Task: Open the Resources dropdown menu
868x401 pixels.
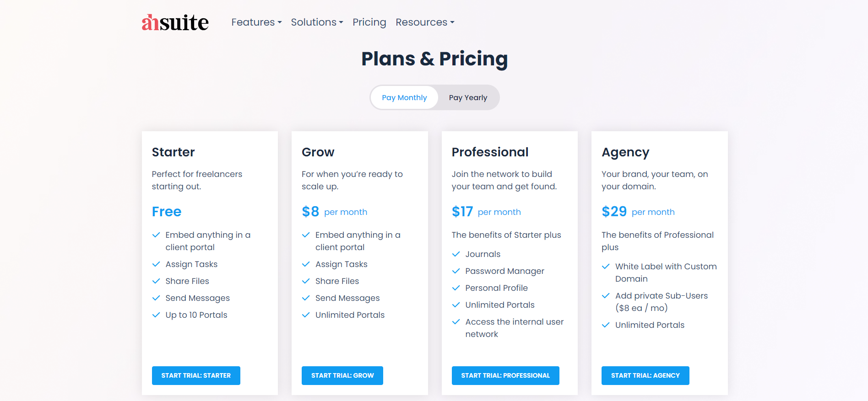Action: (424, 22)
